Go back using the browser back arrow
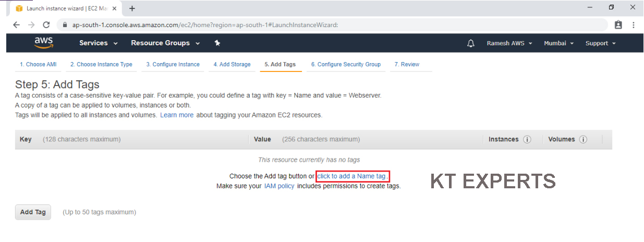This screenshot has height=242, width=644. [16, 25]
